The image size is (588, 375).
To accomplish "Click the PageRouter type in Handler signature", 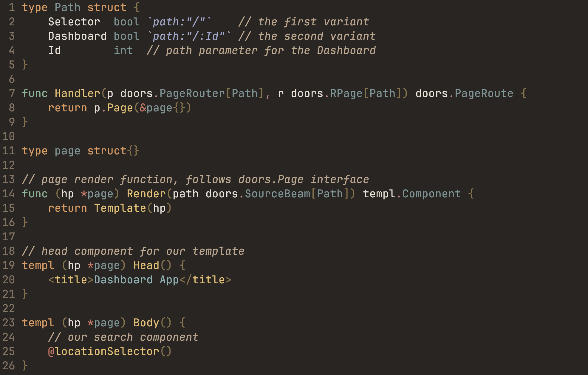I will coord(192,93).
